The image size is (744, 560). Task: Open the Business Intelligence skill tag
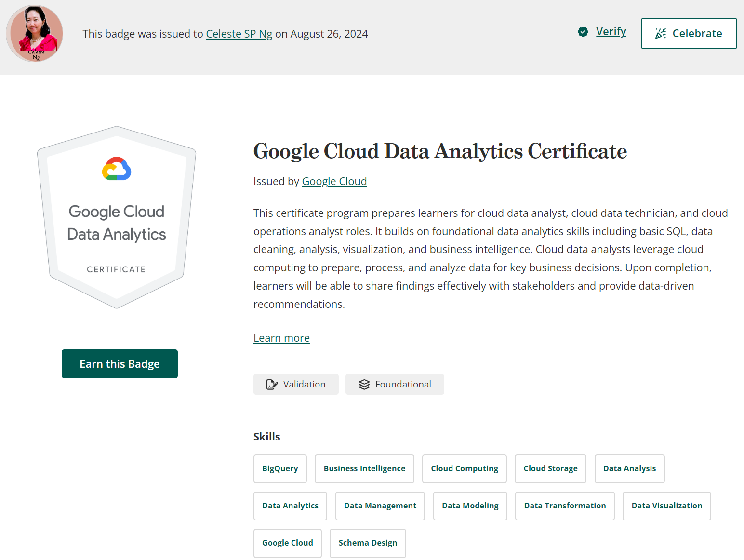(364, 469)
